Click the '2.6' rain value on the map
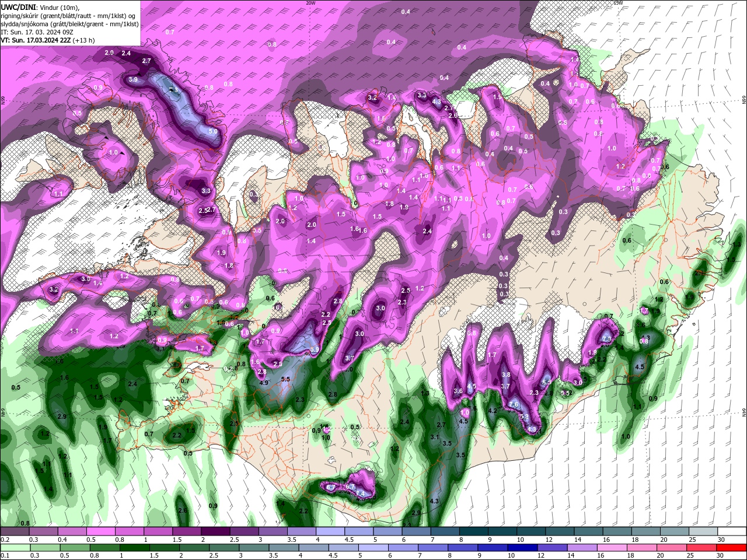The image size is (747, 560). (183, 510)
